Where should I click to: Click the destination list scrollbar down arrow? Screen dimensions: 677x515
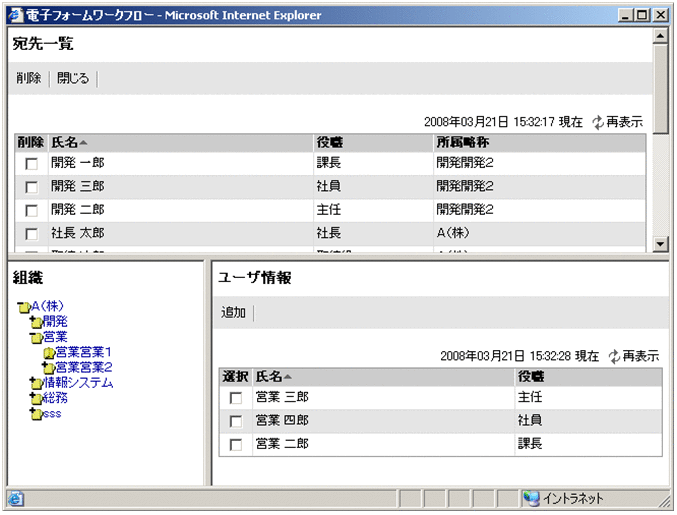[659, 244]
